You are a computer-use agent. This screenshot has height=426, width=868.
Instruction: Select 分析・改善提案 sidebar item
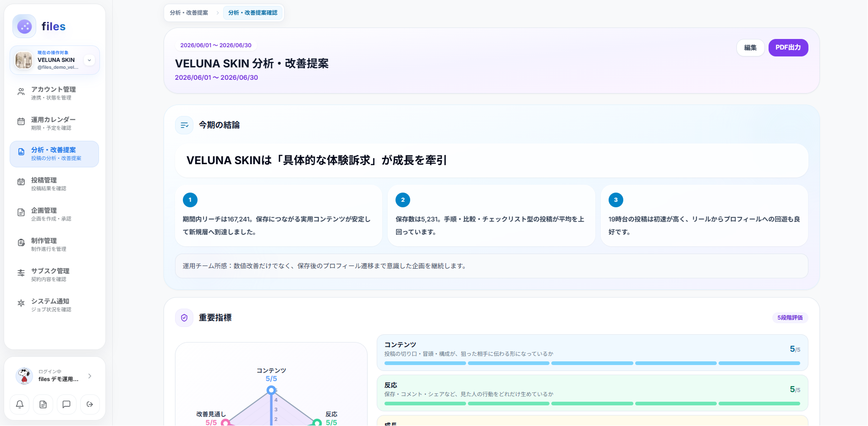click(54, 154)
